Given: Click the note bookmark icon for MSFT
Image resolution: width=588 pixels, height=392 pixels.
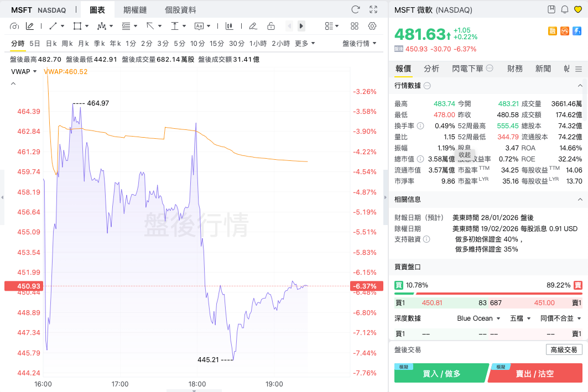Looking at the screenshot, I should (551, 9).
